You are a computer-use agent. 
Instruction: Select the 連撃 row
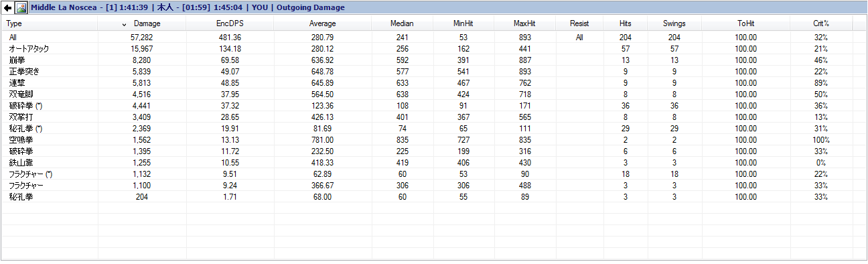(433, 83)
